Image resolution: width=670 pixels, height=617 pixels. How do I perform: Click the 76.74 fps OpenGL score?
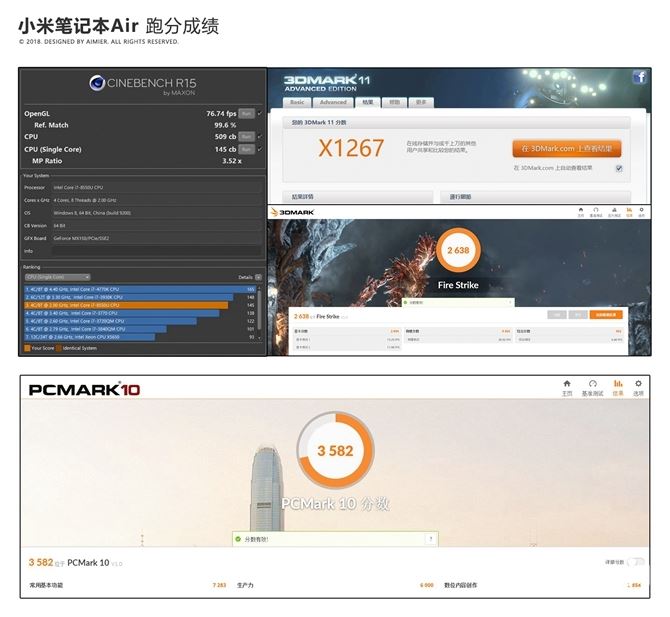pos(221,114)
